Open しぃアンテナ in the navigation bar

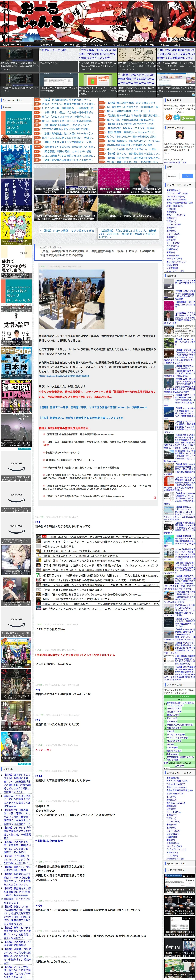(73, 45)
